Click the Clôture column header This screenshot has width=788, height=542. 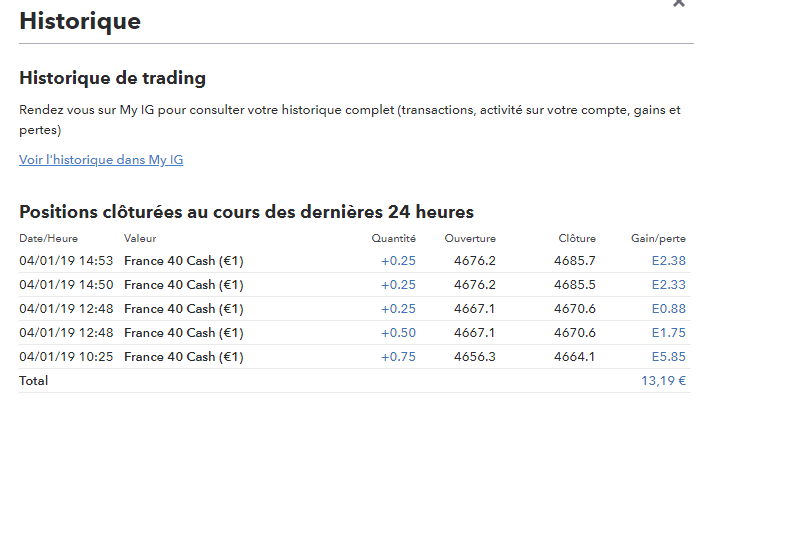click(x=577, y=238)
